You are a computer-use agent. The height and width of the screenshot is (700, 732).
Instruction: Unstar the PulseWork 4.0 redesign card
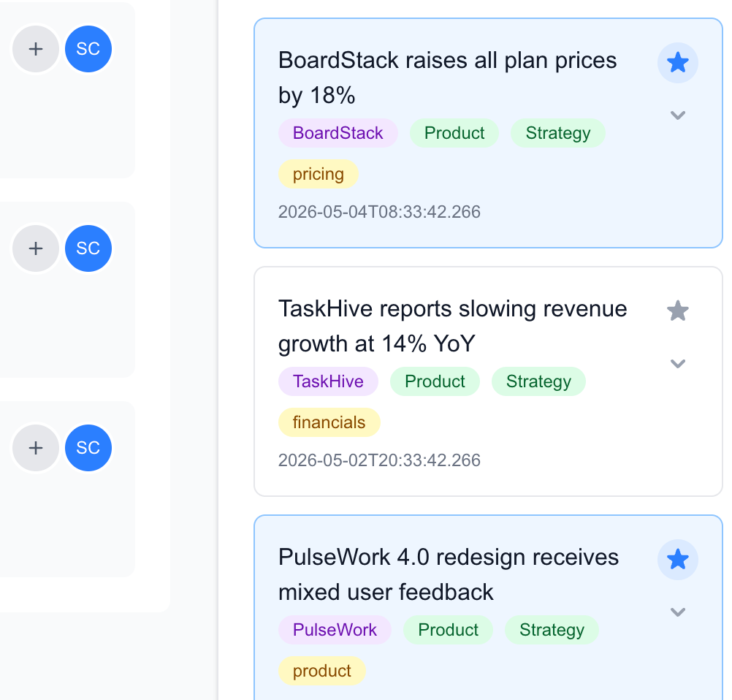point(677,560)
